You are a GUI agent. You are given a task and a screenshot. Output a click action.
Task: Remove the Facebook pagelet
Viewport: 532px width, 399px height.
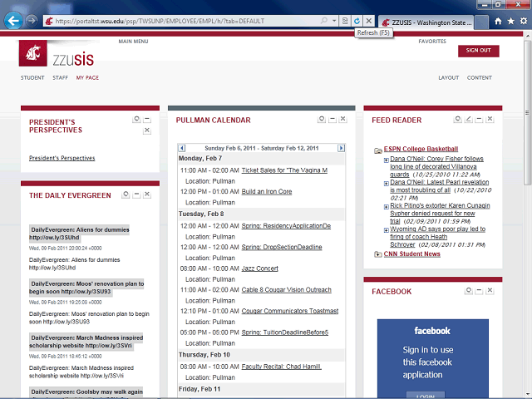(x=490, y=290)
